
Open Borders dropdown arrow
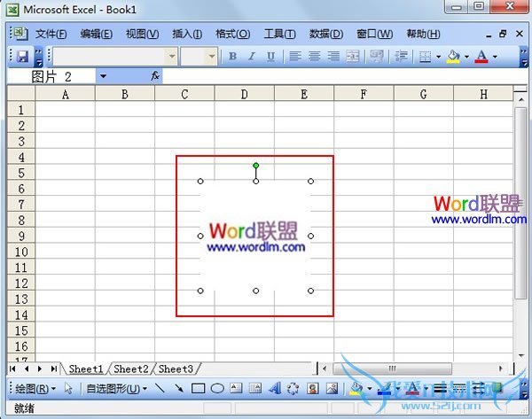click(438, 57)
